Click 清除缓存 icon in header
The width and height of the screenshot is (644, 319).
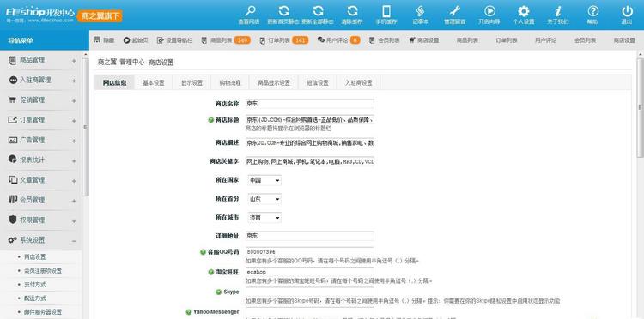(x=352, y=11)
